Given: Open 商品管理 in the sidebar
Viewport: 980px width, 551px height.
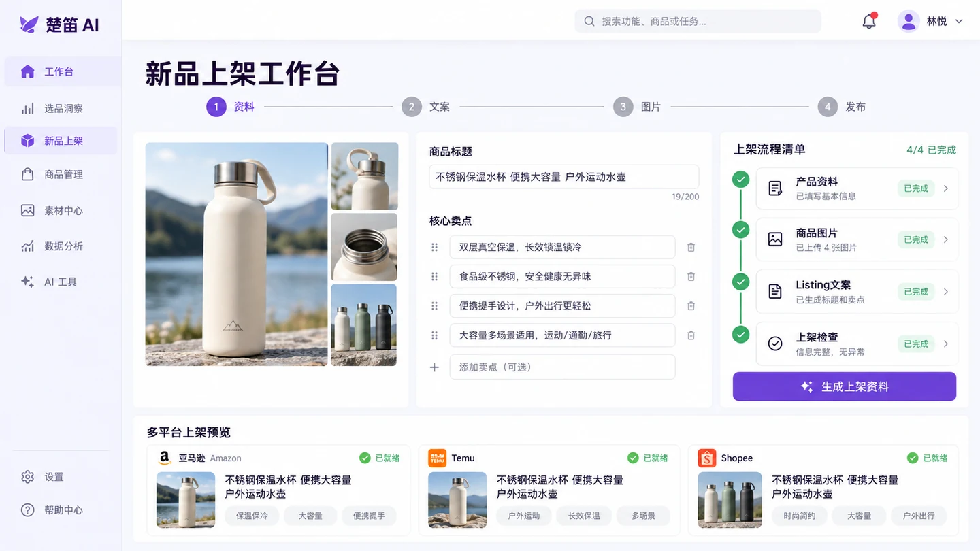Looking at the screenshot, I should [61, 174].
